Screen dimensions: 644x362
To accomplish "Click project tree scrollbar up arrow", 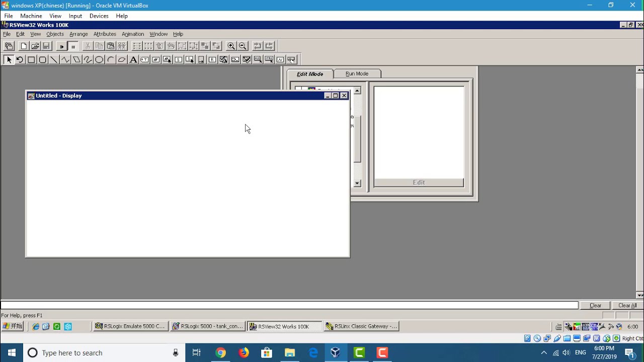I will pos(357,91).
